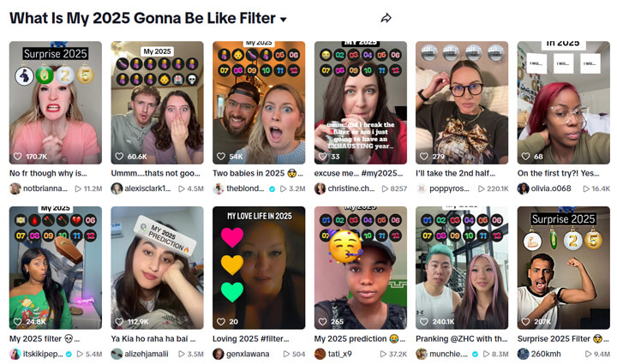Open the christine.ch profile link
The width and height of the screenshot is (617, 364).
click(351, 188)
